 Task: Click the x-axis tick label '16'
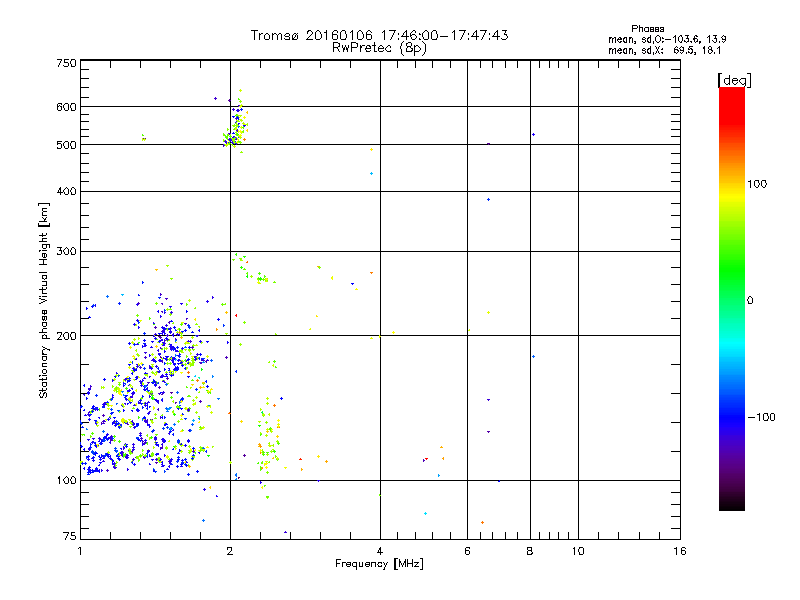point(680,551)
